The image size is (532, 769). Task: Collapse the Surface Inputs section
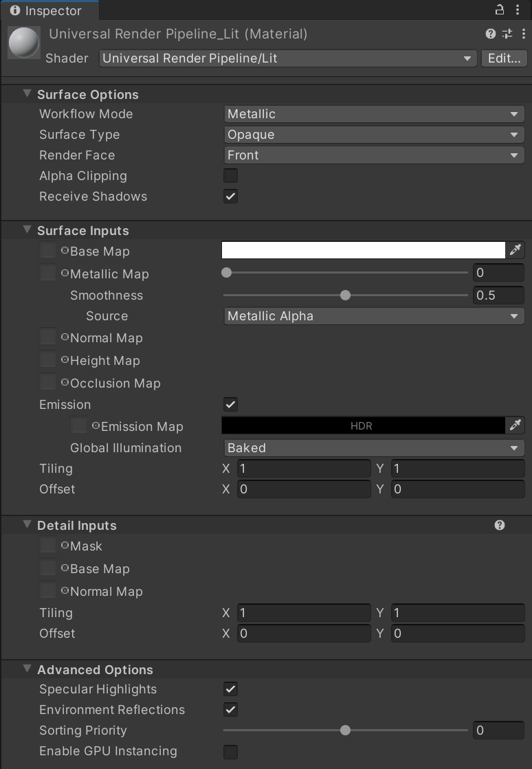click(x=27, y=230)
